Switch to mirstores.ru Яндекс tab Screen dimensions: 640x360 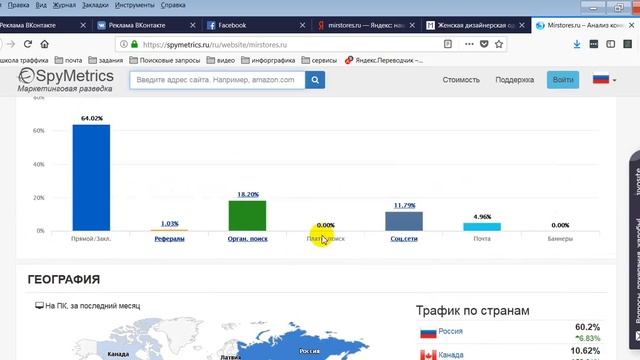(x=367, y=25)
